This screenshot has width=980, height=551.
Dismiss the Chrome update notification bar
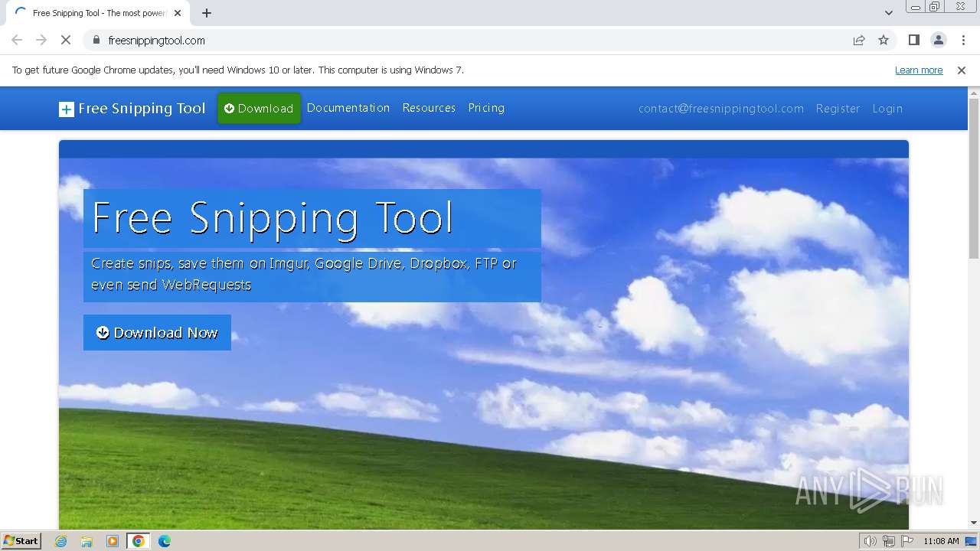[x=962, y=70]
